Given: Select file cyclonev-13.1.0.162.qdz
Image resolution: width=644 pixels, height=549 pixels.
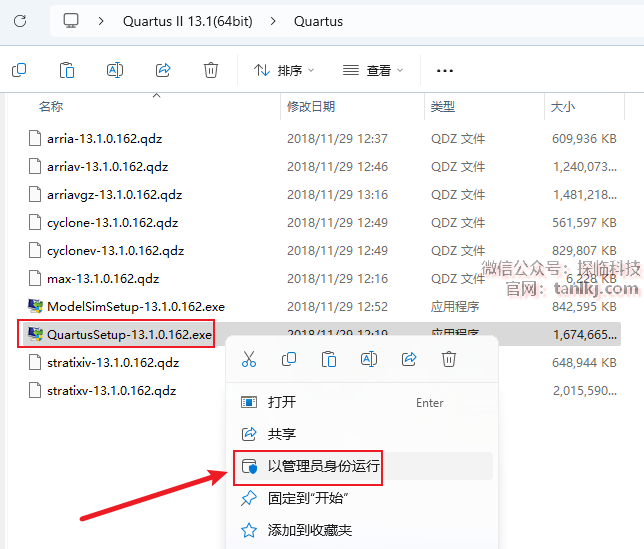Looking at the screenshot, I should coord(115,250).
